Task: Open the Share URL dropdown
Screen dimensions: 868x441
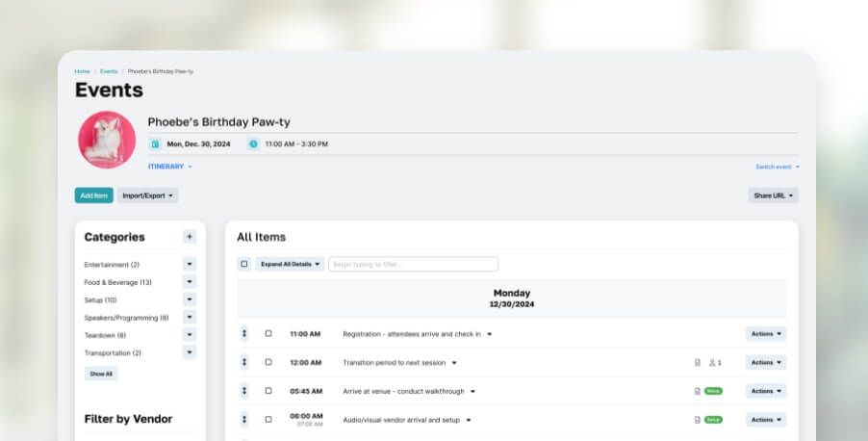Action: (774, 195)
